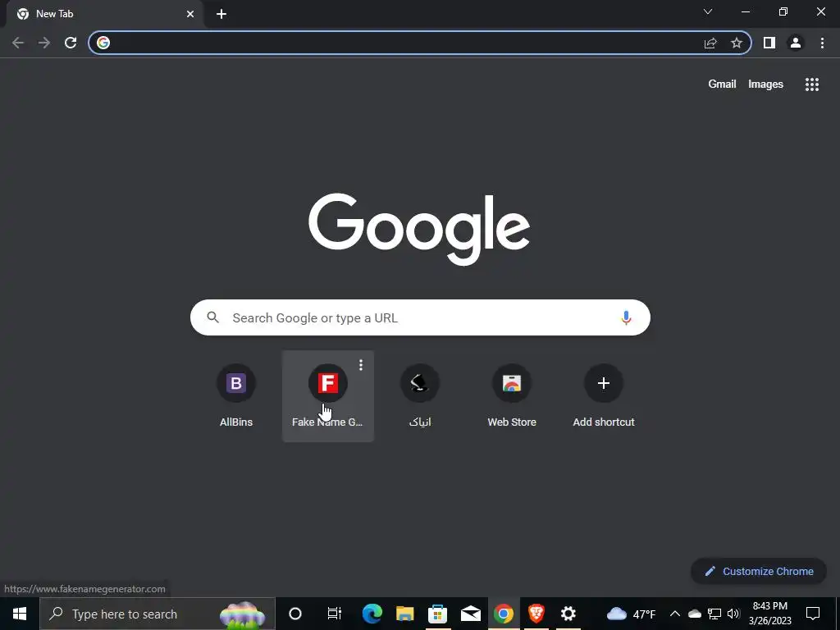The image size is (840, 630).
Task: Open the انیاک shortcut
Action: pos(420,396)
